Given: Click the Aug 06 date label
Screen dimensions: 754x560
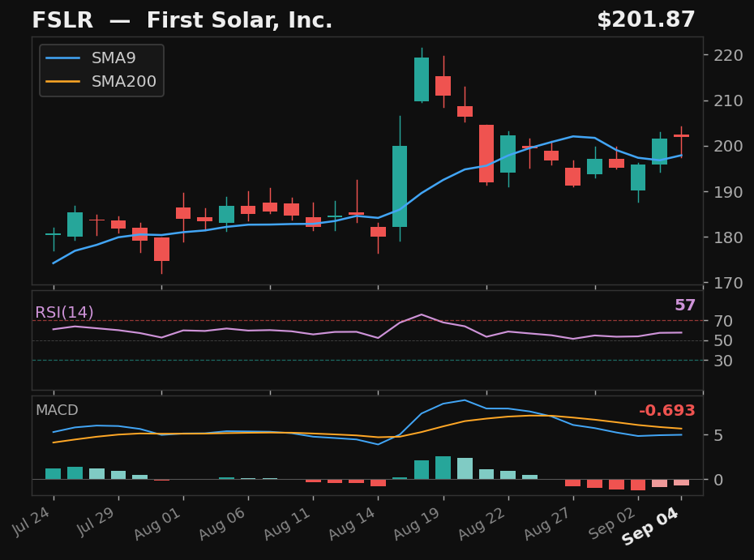Looking at the screenshot, I should (222, 523).
